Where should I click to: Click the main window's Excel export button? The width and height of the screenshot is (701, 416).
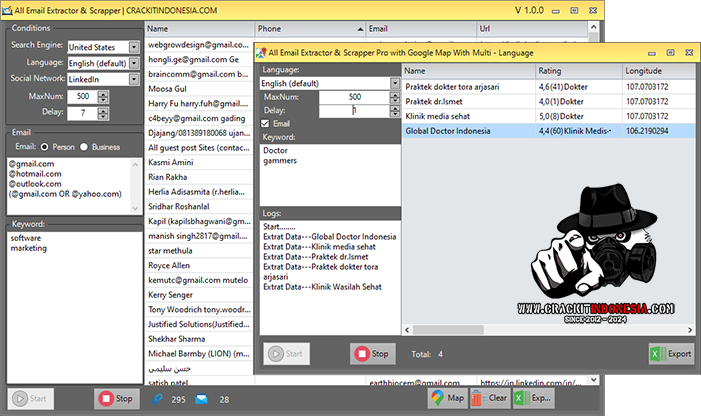point(531,398)
